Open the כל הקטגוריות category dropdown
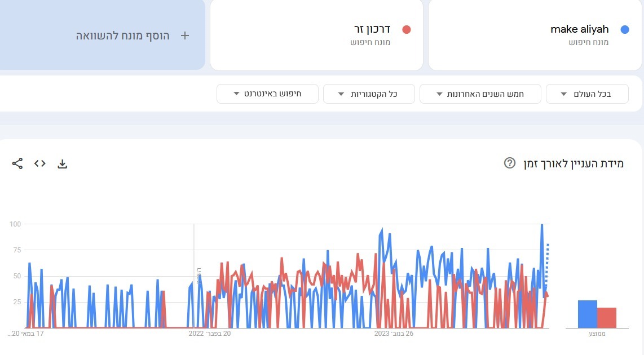 (x=369, y=94)
